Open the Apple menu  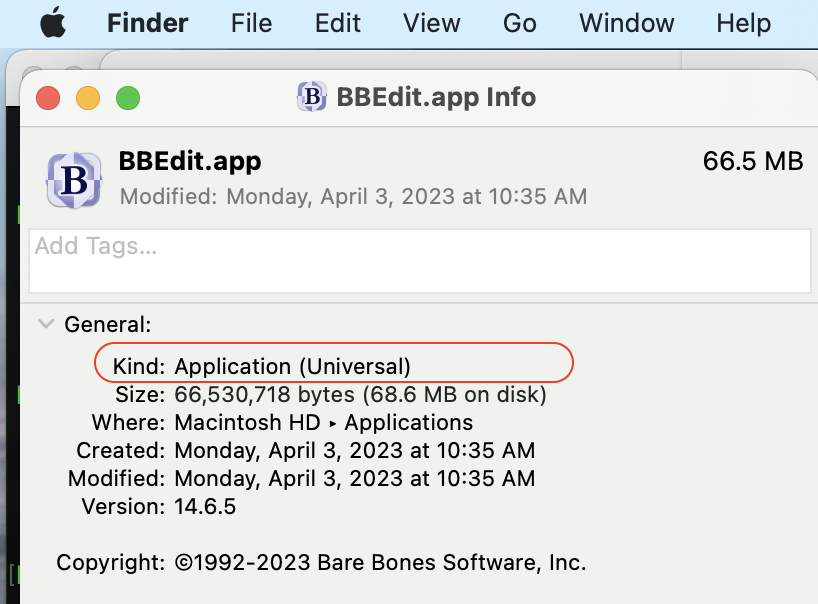tap(52, 23)
